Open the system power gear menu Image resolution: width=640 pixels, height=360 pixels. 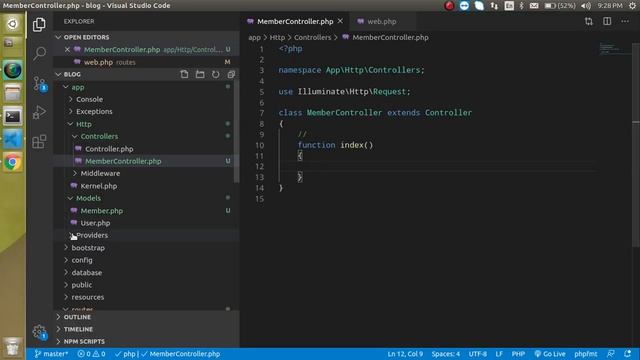point(632,6)
